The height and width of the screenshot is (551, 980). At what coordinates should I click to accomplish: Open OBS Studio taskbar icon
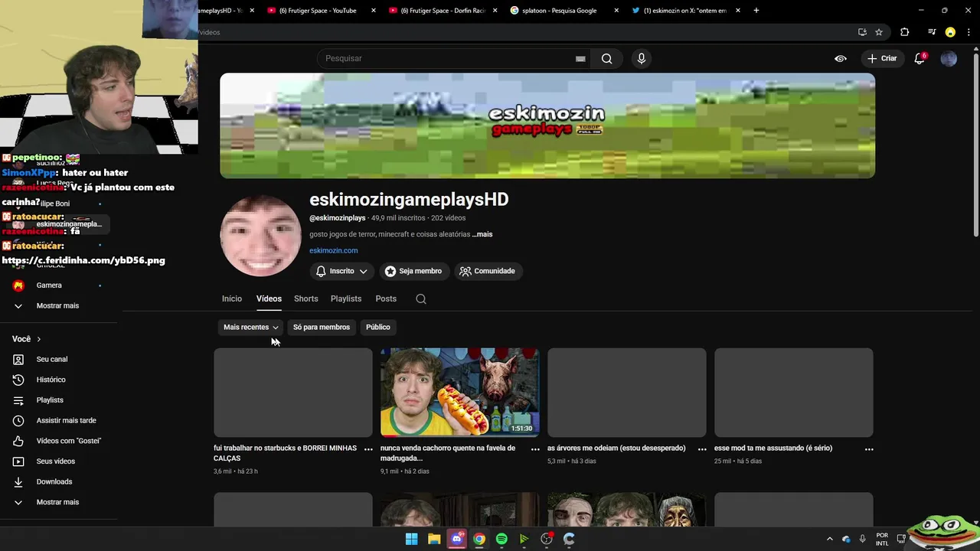[x=547, y=539]
